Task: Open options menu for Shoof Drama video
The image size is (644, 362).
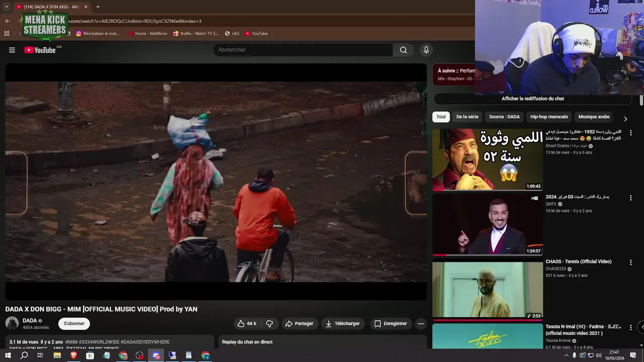Action: pyautogui.click(x=630, y=133)
